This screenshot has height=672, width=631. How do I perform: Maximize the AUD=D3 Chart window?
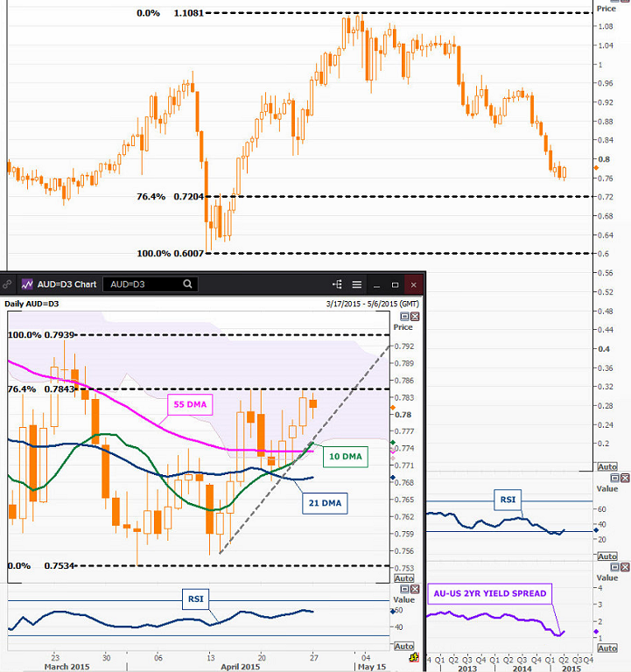coord(396,284)
